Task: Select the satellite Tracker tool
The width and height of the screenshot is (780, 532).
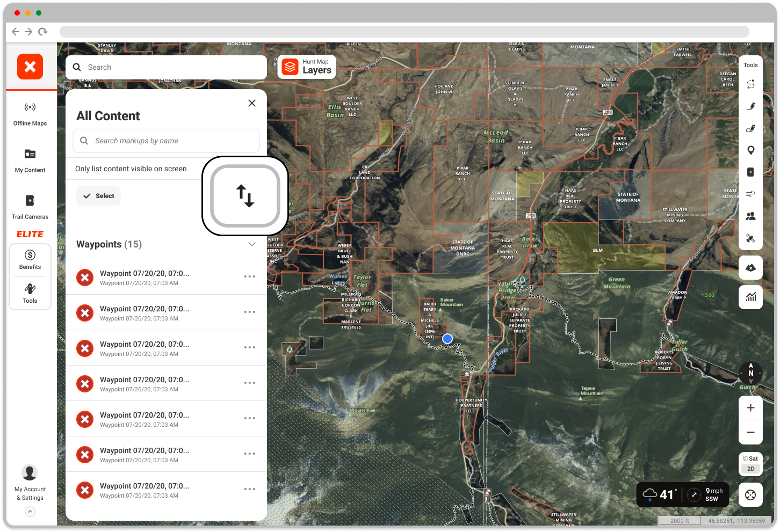Action: click(751, 238)
